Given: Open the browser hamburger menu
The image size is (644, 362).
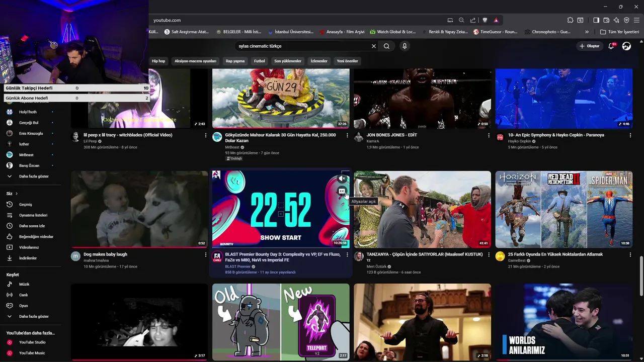Looking at the screenshot, I should point(637,20).
